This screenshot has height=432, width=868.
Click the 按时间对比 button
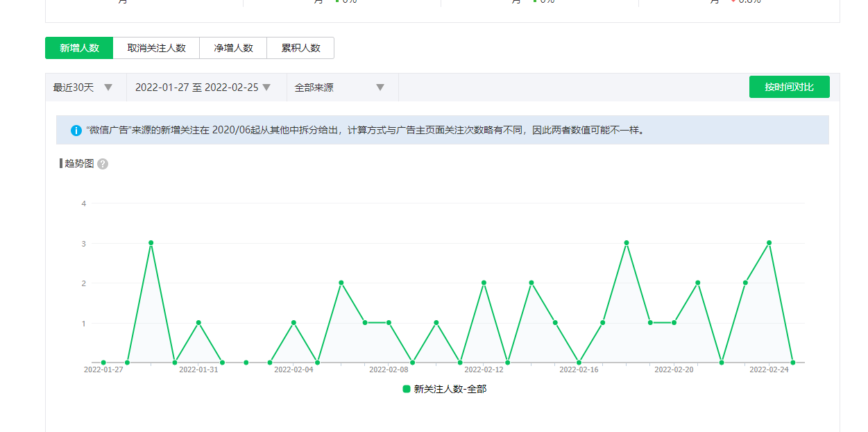789,87
